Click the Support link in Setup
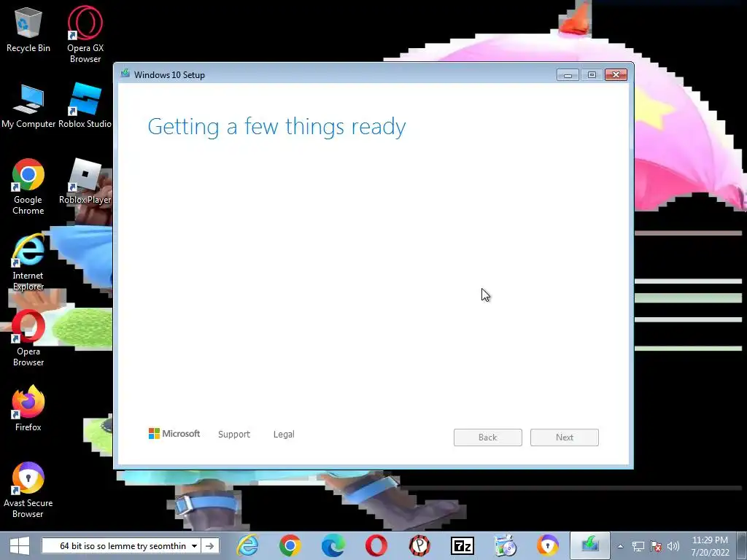Image resolution: width=747 pixels, height=560 pixels. click(x=234, y=435)
